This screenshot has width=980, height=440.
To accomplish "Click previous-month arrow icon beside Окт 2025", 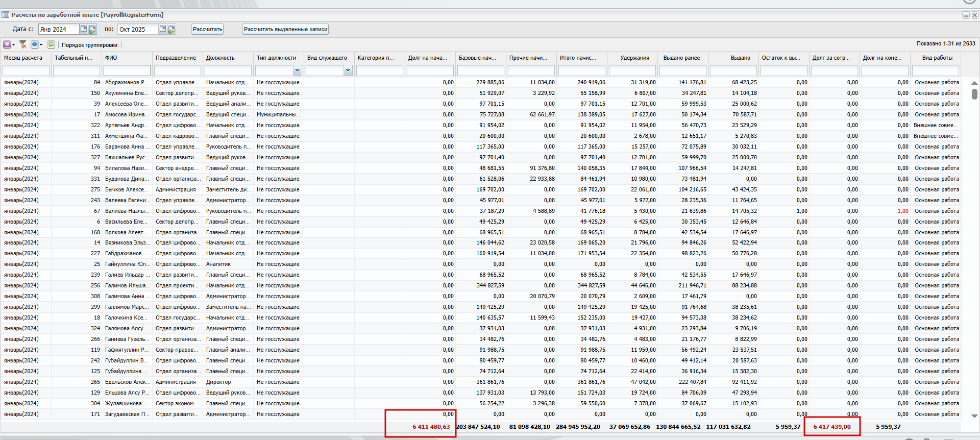I will [171, 30].
